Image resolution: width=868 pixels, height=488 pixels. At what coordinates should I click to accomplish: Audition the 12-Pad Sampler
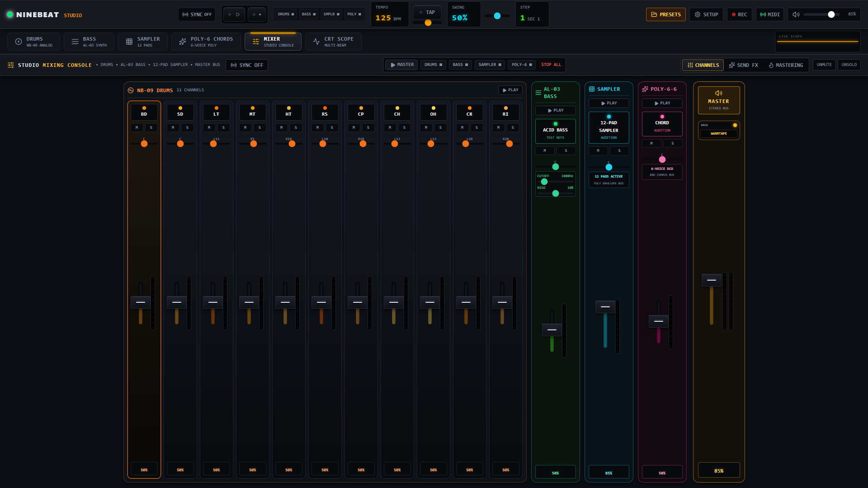pos(609,127)
